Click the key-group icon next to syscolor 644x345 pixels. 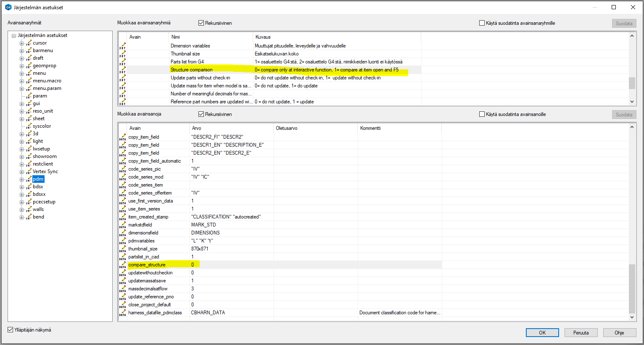29,126
